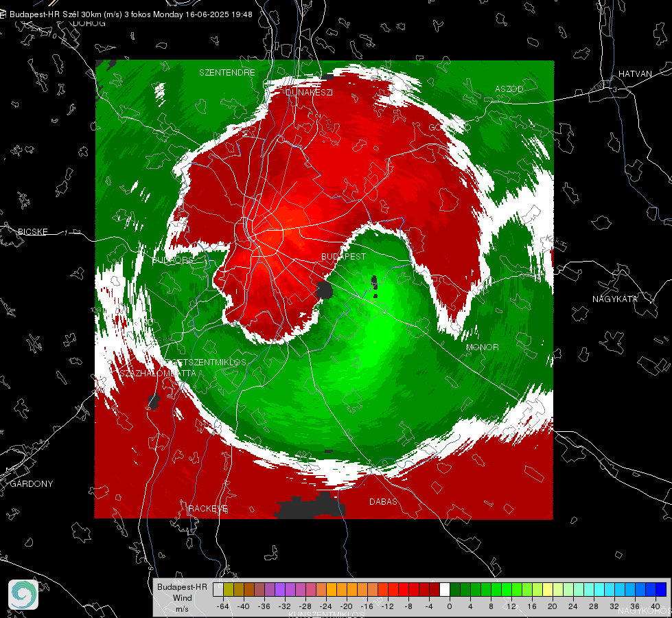The width and height of the screenshot is (672, 618).
Task: Click the 16 legend value
Action: pos(531,606)
